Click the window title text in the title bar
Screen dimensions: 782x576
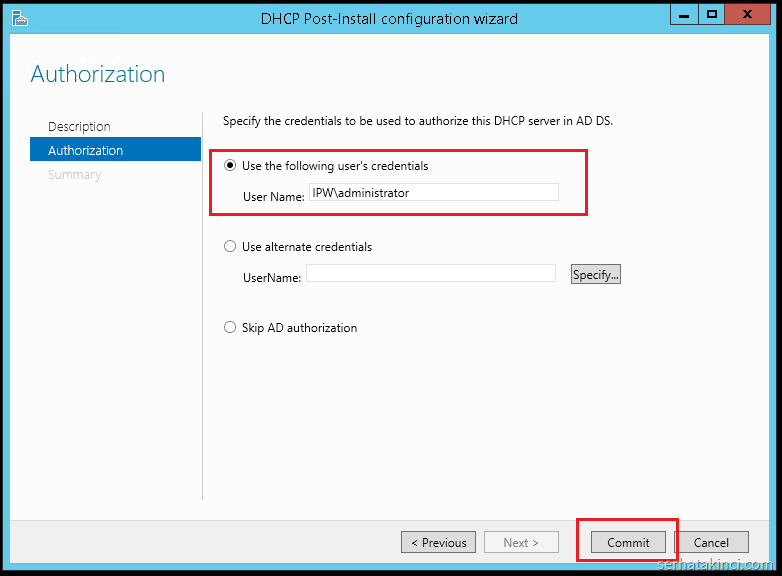389,18
